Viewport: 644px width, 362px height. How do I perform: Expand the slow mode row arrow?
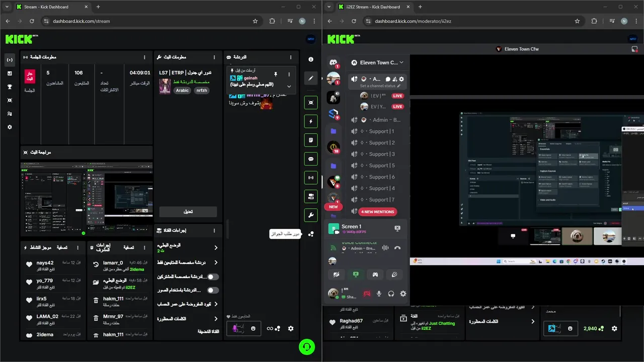216,247
